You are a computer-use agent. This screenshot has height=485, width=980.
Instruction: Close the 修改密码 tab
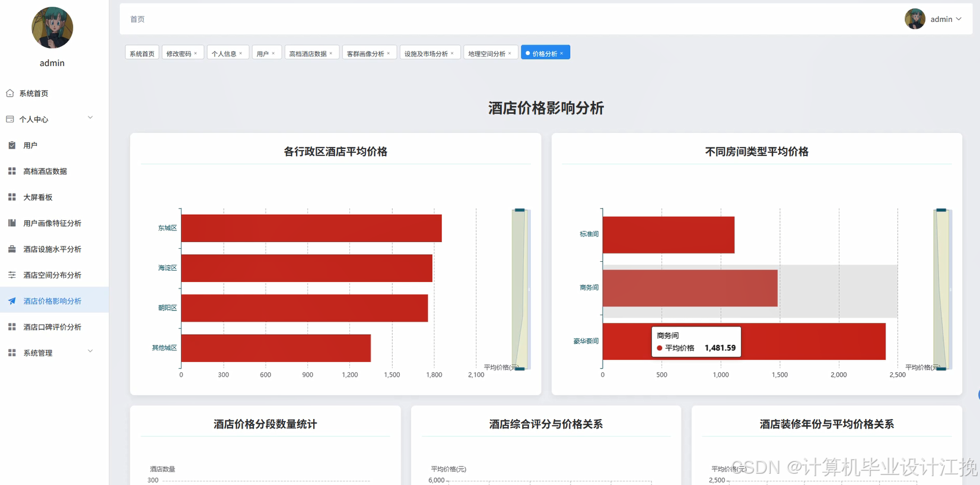[196, 53]
